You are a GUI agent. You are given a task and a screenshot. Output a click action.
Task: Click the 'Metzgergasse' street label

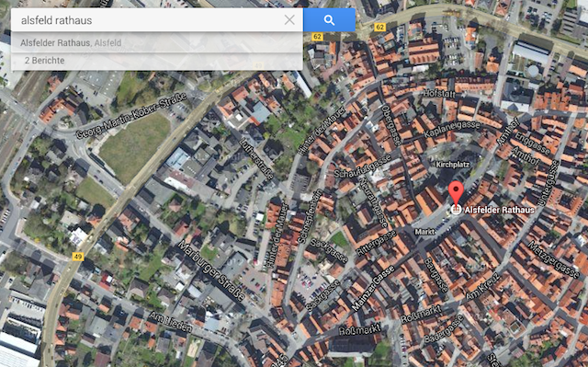[x=553, y=260]
